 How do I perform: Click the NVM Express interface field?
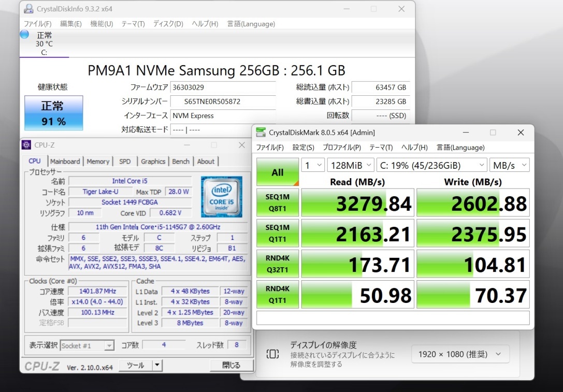click(223, 115)
